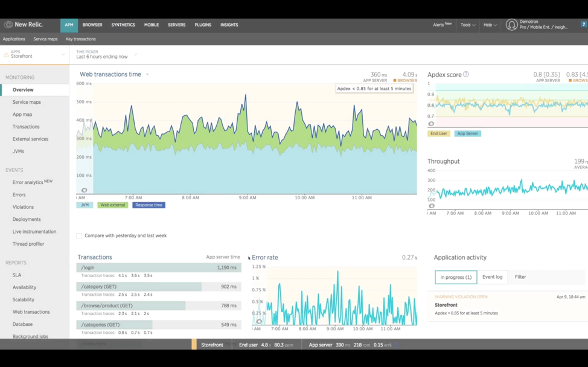Toggle the End User Apdex legend
The width and height of the screenshot is (588, 367).
(438, 133)
